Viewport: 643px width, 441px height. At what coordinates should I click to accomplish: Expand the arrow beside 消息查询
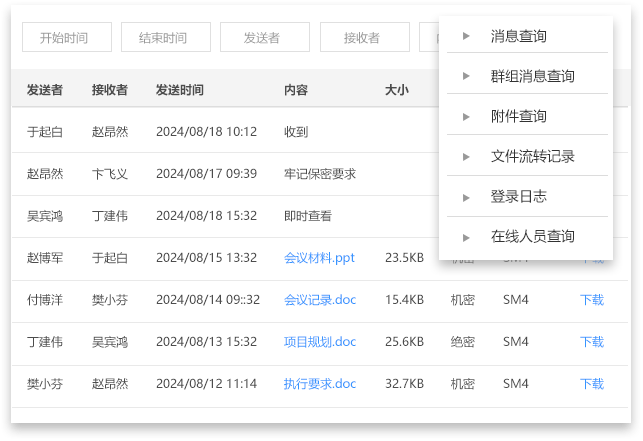466,37
